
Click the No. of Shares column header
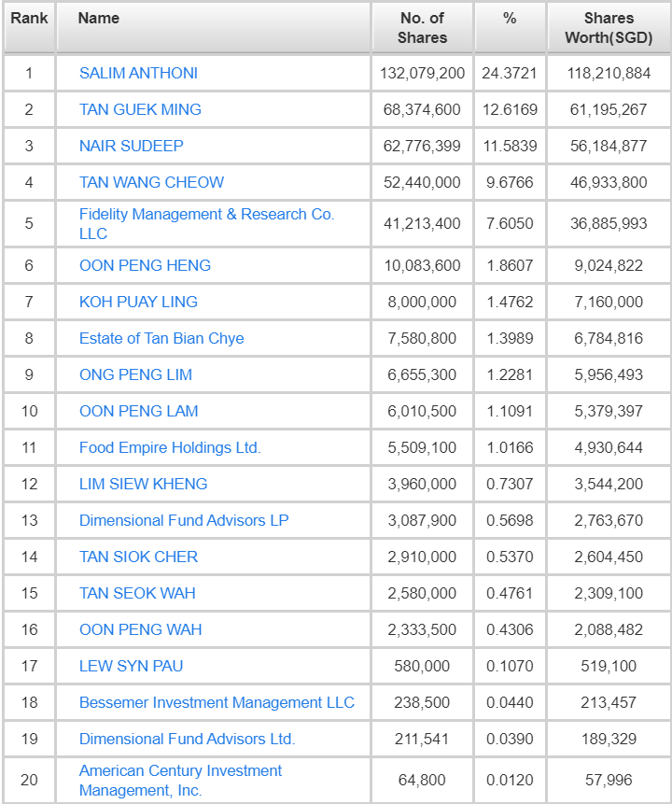click(422, 28)
